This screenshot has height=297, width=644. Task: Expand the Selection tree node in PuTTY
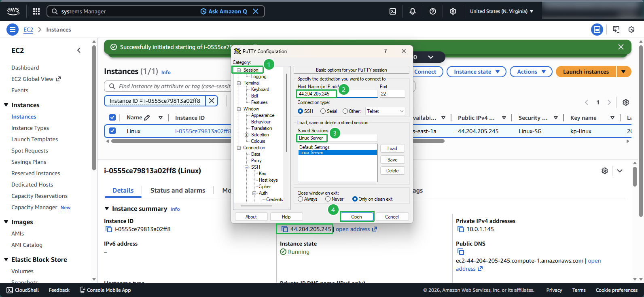[x=247, y=135]
